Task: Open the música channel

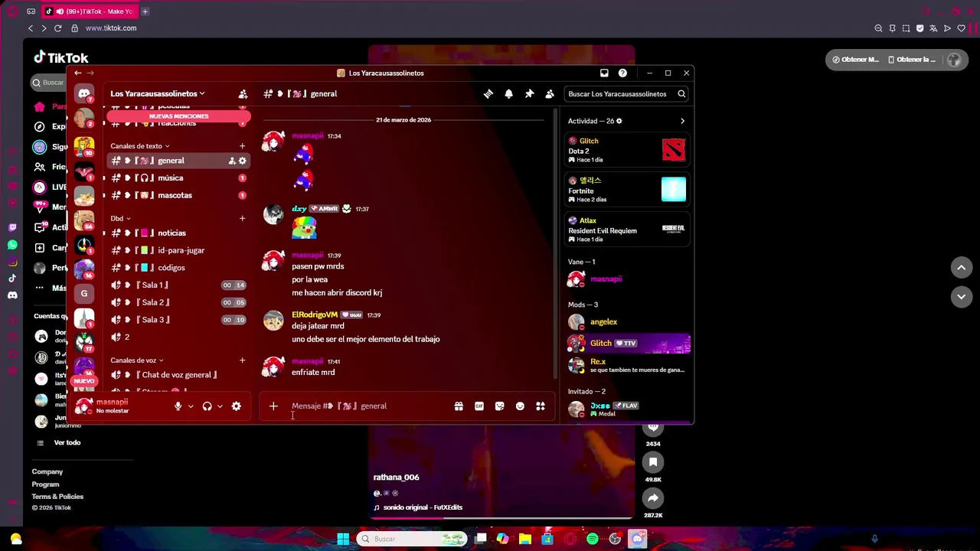Action: click(178, 178)
